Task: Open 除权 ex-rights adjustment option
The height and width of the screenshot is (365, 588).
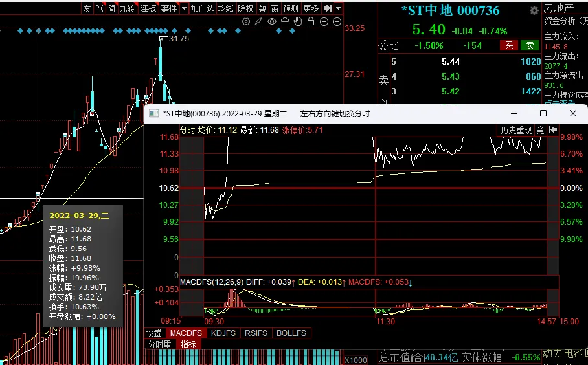Action: [245, 8]
